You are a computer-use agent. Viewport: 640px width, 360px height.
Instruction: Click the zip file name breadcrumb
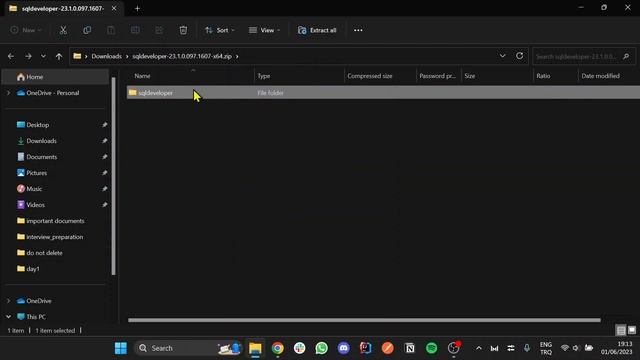[182, 56]
